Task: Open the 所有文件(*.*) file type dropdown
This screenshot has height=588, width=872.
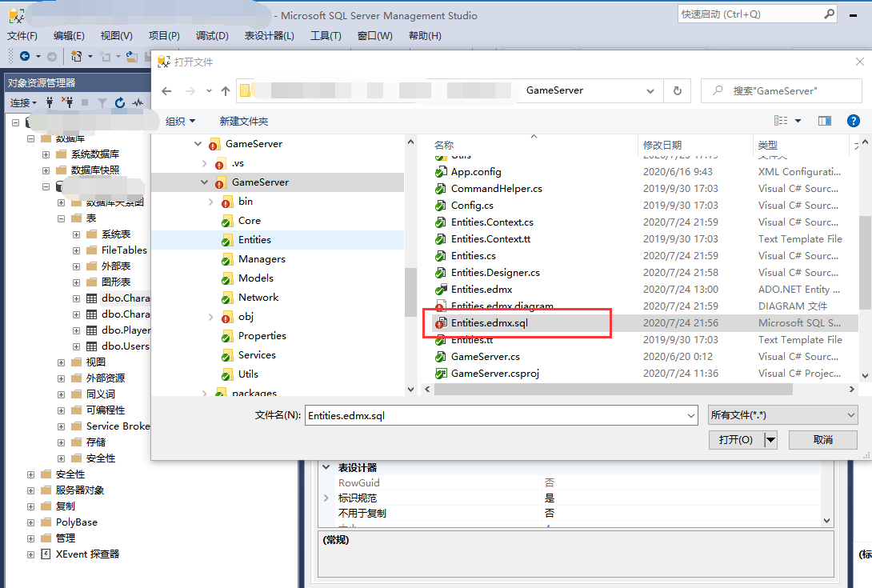Action: point(783,415)
